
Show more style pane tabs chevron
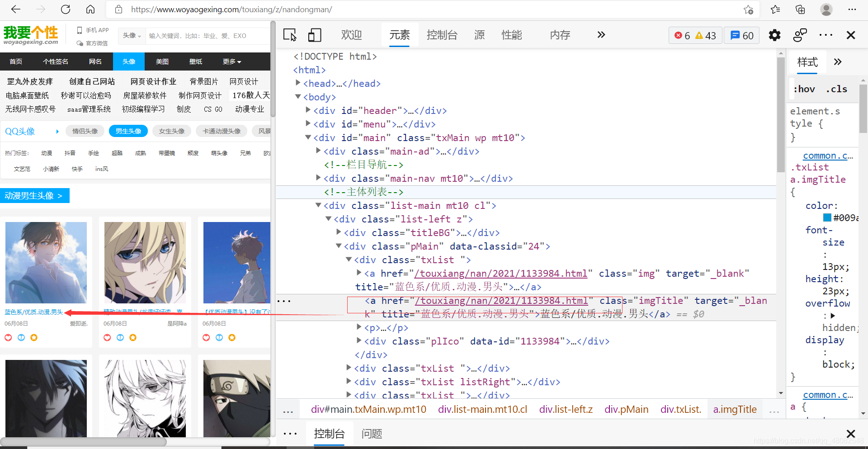838,62
